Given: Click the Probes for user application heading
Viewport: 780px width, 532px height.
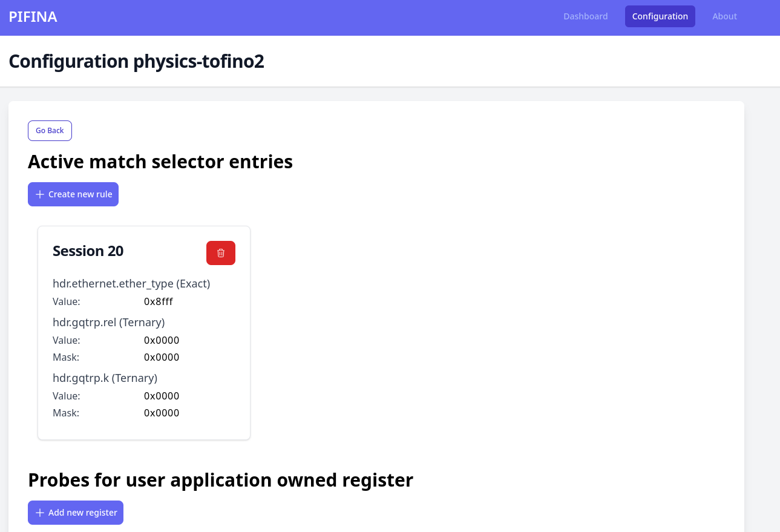Looking at the screenshot, I should [x=220, y=479].
